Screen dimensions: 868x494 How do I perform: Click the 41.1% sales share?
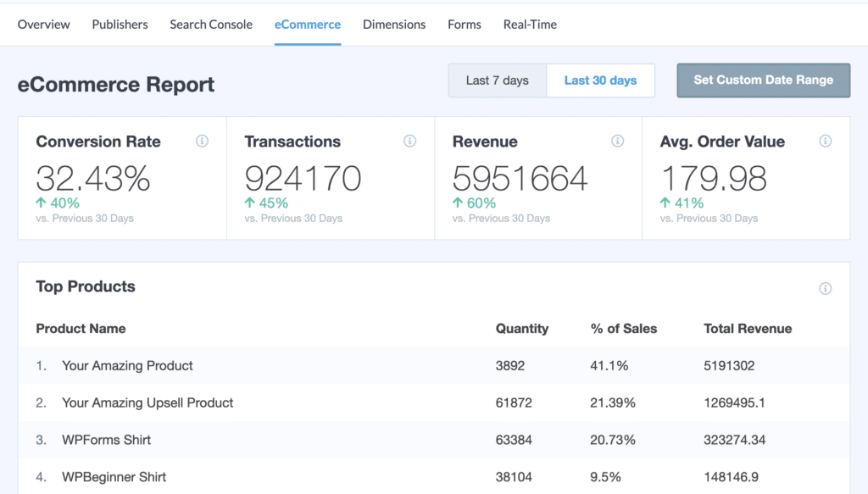click(609, 366)
